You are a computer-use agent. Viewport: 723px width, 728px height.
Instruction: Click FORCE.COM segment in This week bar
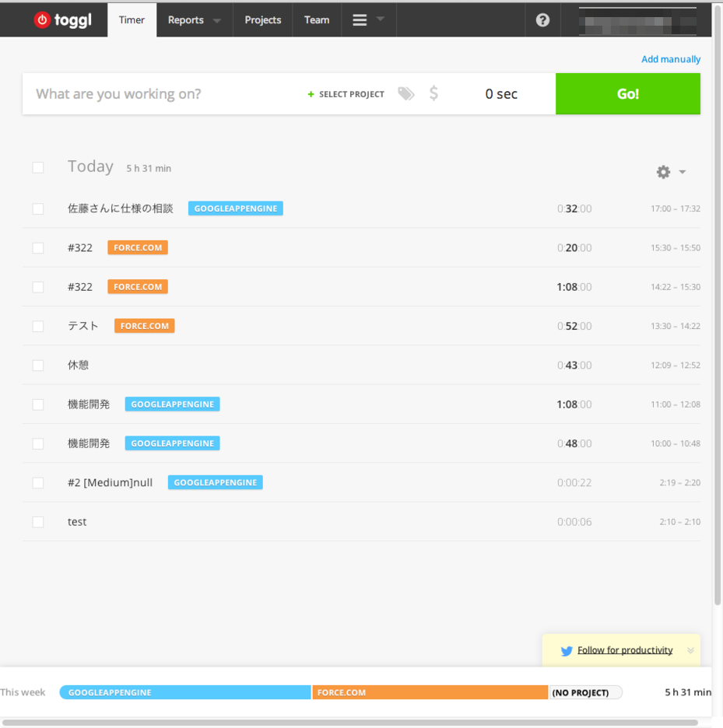[430, 692]
